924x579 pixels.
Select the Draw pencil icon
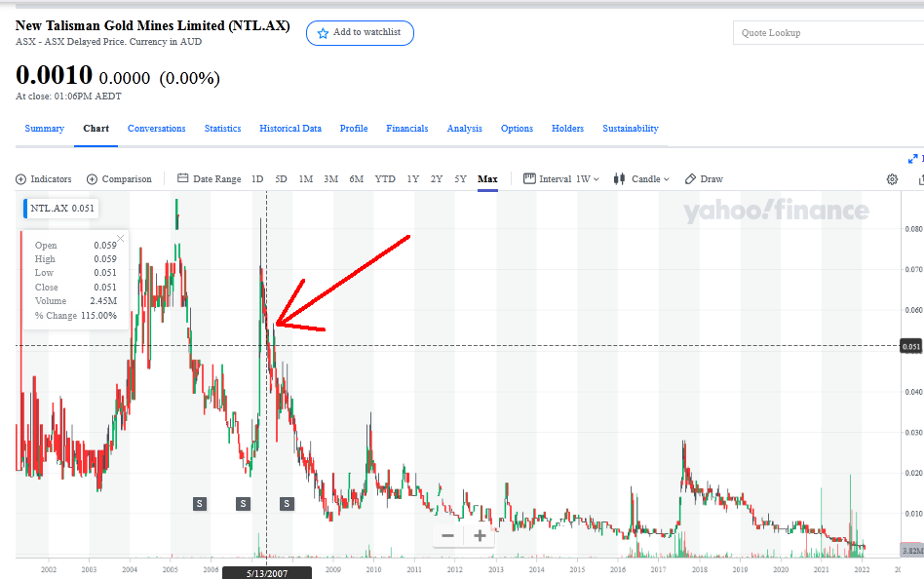point(691,178)
